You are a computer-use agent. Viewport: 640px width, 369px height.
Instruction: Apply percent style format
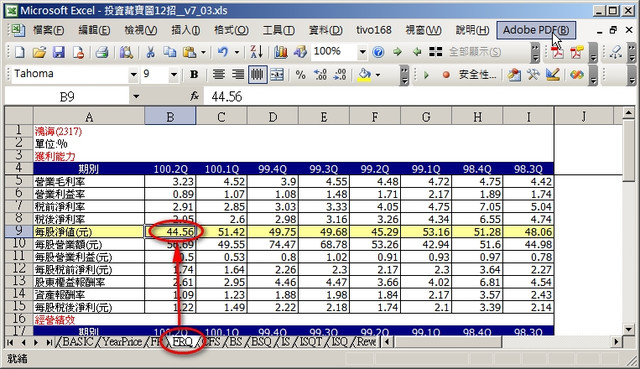(x=300, y=75)
